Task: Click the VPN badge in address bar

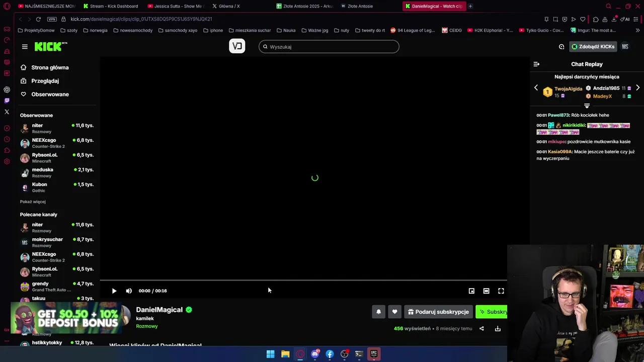Action: click(x=52, y=19)
